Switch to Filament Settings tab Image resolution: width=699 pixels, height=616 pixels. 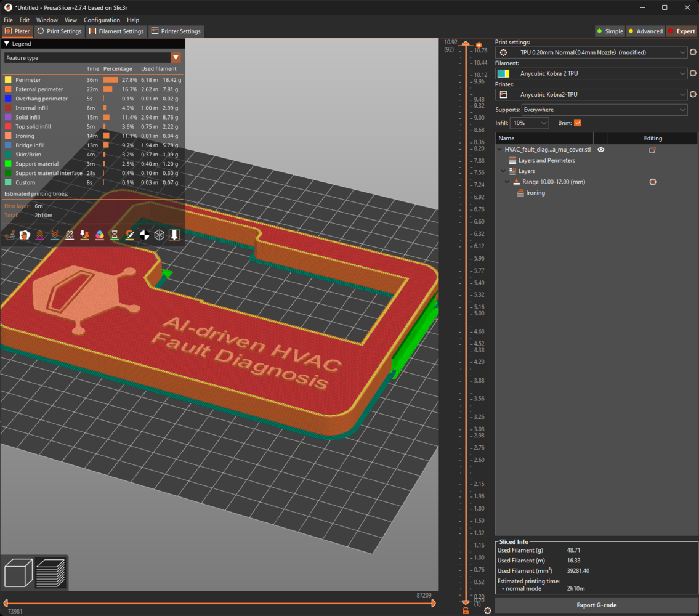click(x=116, y=31)
